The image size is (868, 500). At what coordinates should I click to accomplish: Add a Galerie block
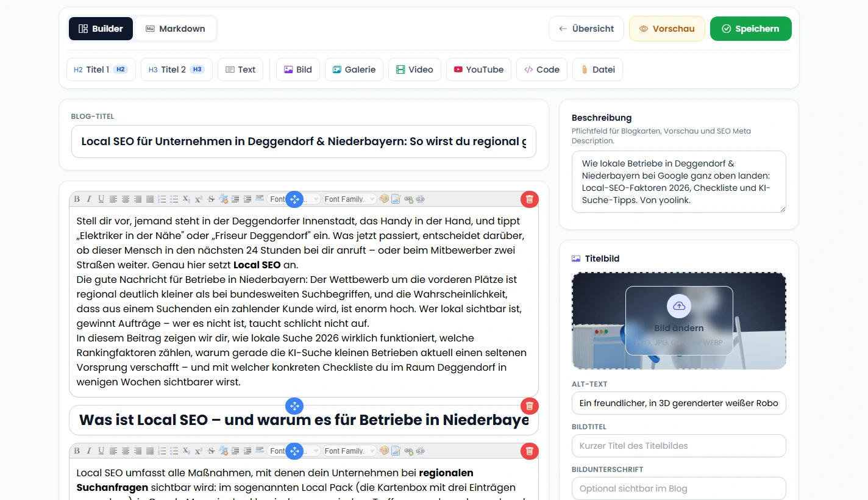point(354,70)
